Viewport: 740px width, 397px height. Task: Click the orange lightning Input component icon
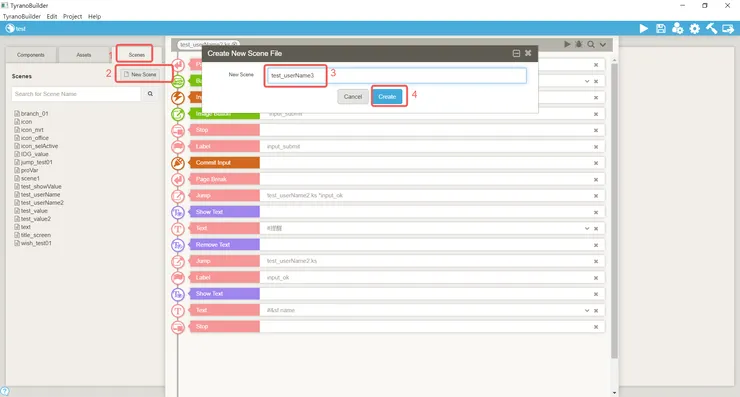178,98
